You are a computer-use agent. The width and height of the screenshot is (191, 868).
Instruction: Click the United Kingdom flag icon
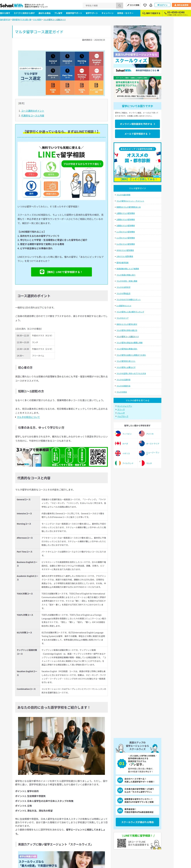pos(118,453)
